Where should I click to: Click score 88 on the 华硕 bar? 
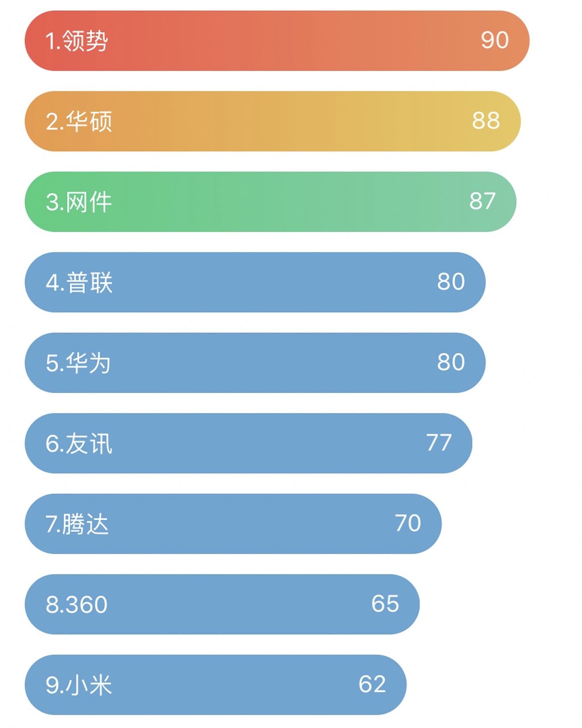486,120
